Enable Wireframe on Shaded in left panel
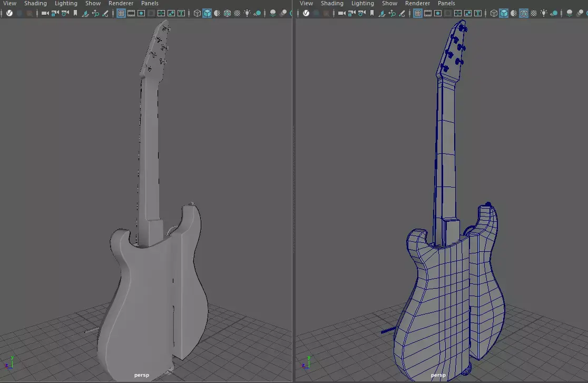 pyautogui.click(x=227, y=13)
